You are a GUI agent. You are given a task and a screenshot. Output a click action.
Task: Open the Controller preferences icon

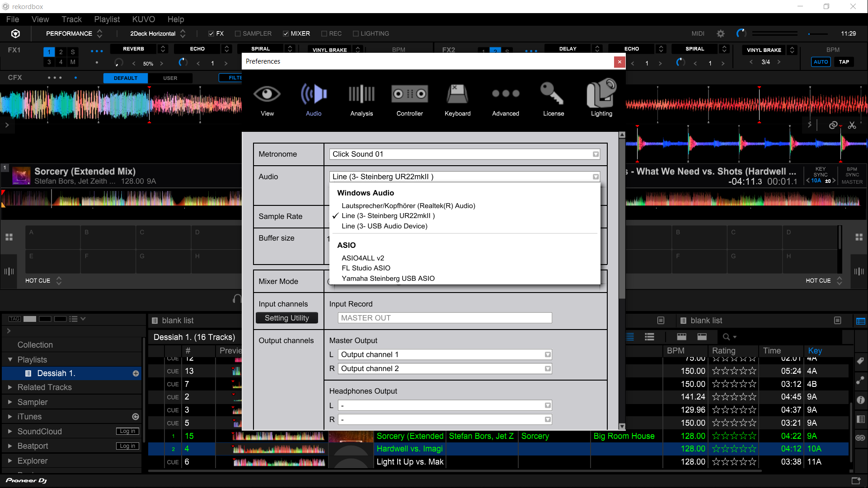[409, 94]
